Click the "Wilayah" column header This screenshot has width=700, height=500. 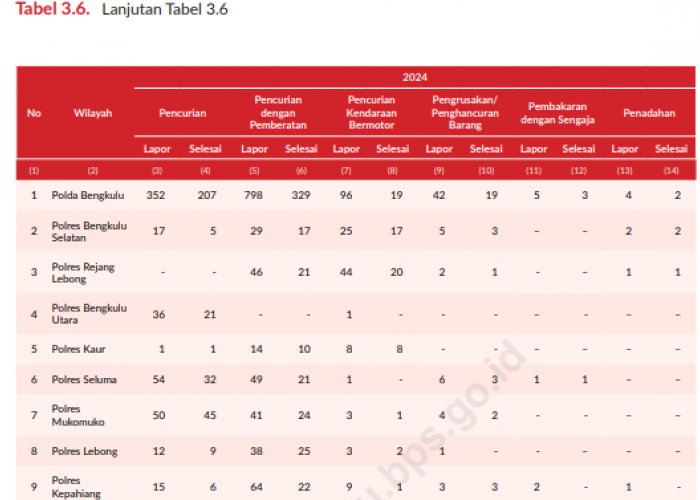[x=93, y=113]
